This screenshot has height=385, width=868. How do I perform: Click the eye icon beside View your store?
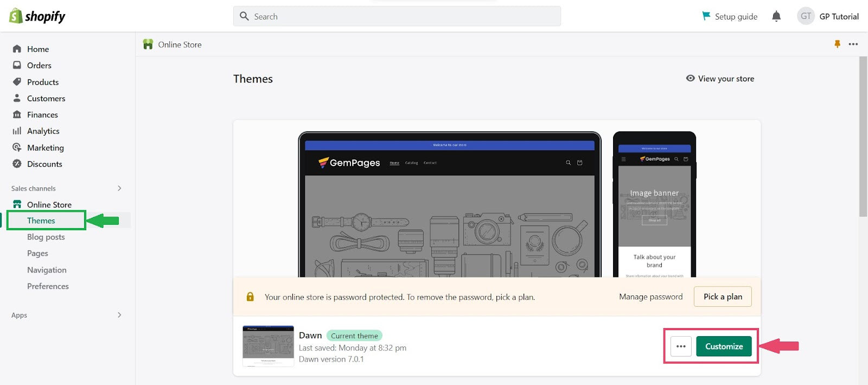click(690, 78)
